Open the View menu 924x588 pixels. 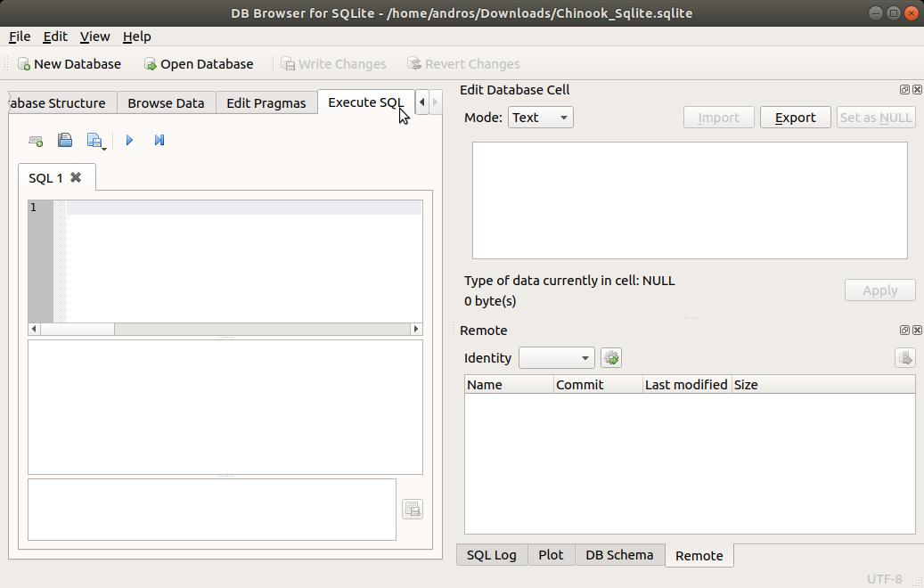click(94, 37)
